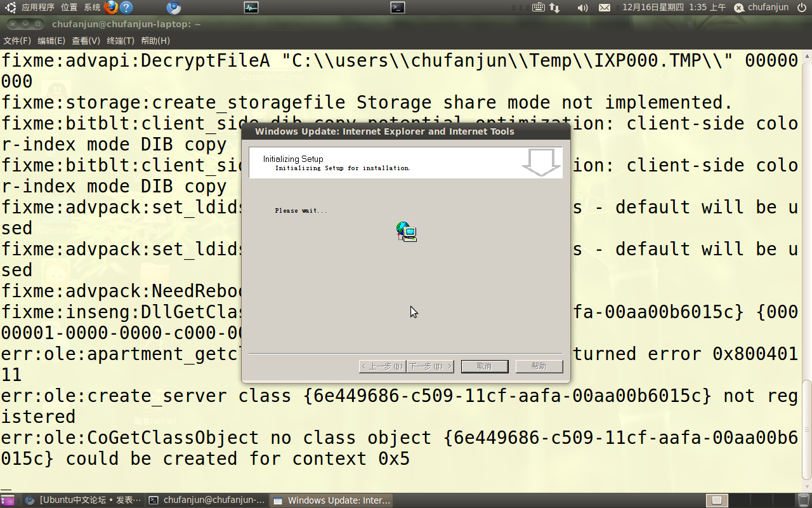The image size is (812, 508).
Task: Click the 'fixme:advapi:DecryptFileA' terminal line
Action: click(400, 71)
